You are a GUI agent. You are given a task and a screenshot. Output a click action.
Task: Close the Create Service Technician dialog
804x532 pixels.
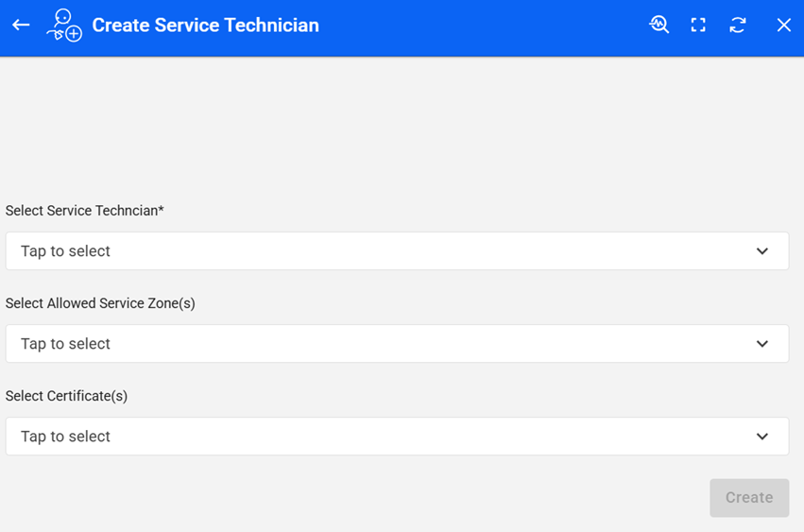(783, 26)
